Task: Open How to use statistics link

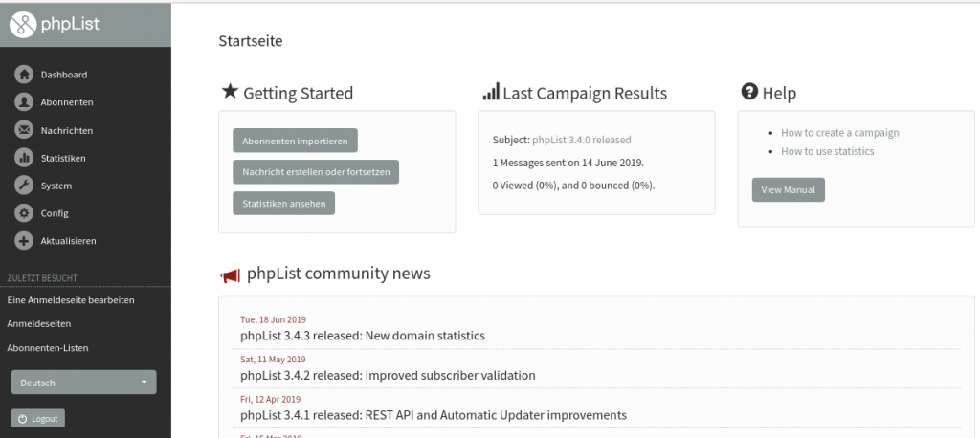Action: tap(828, 151)
